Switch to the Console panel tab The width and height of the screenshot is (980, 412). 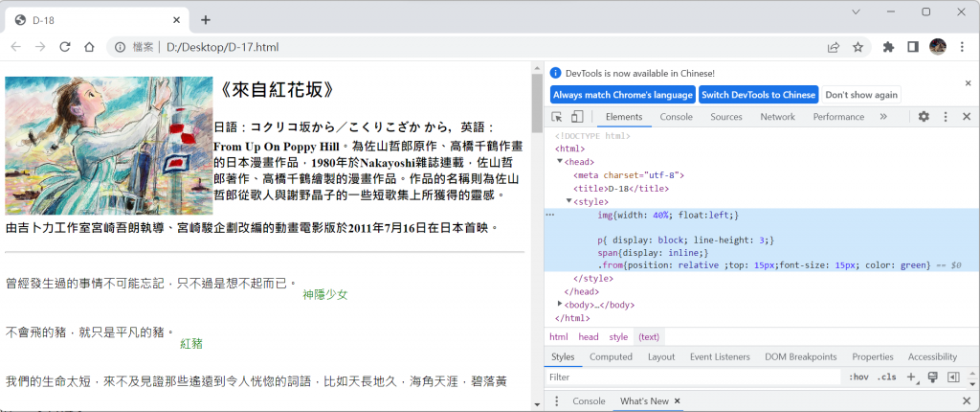tap(677, 117)
